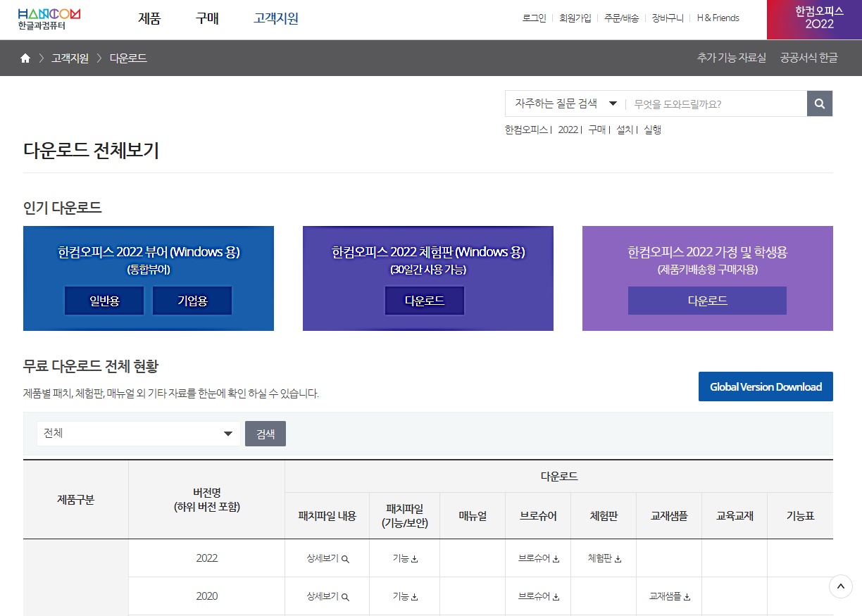The height and width of the screenshot is (616, 862).
Task: Select the 2022 suggested keyword
Action: point(568,130)
